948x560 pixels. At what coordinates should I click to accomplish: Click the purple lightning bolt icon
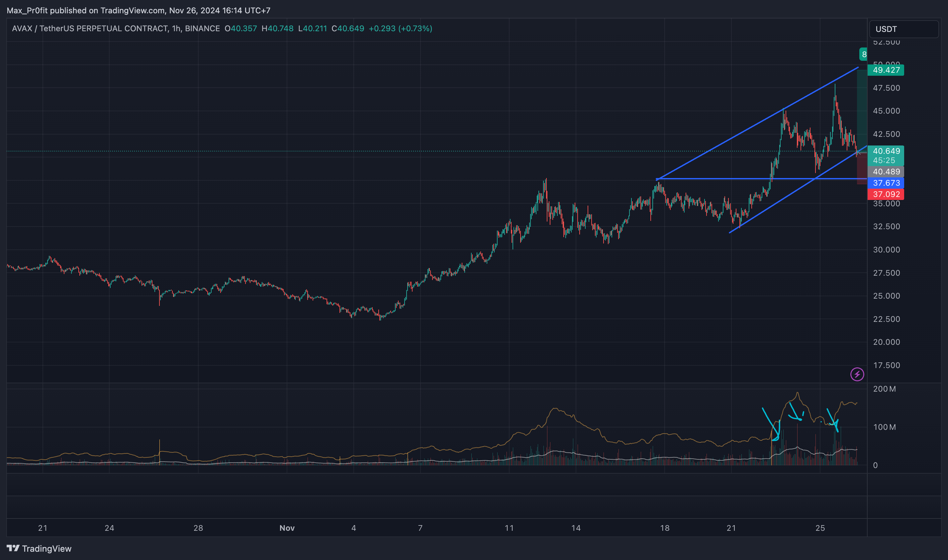pos(857,374)
